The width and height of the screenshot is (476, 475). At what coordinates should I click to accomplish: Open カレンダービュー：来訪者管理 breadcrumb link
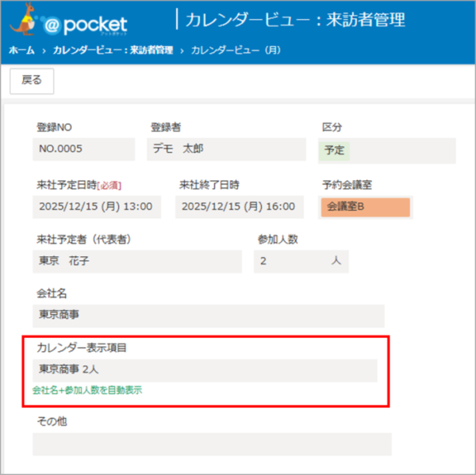(113, 50)
